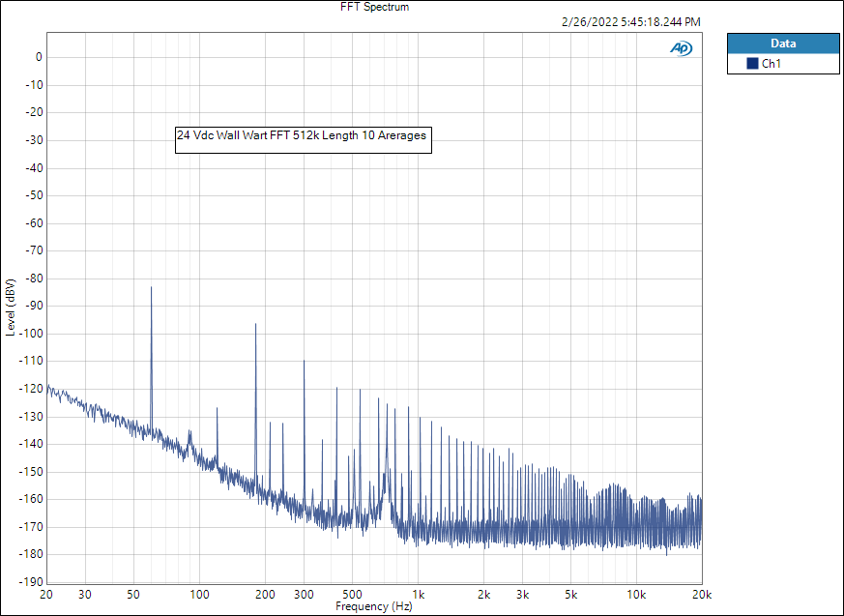Click the 200 frequency axis label
Screen dimensions: 844x616
265,595
